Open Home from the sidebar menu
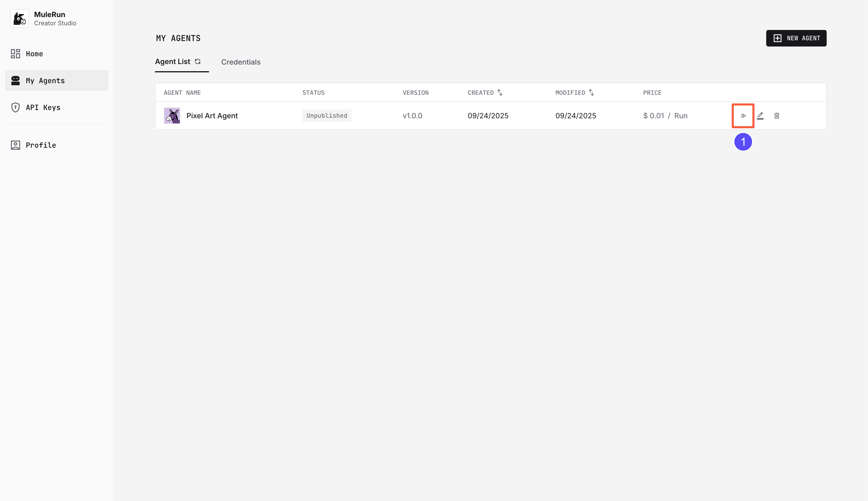 point(34,54)
